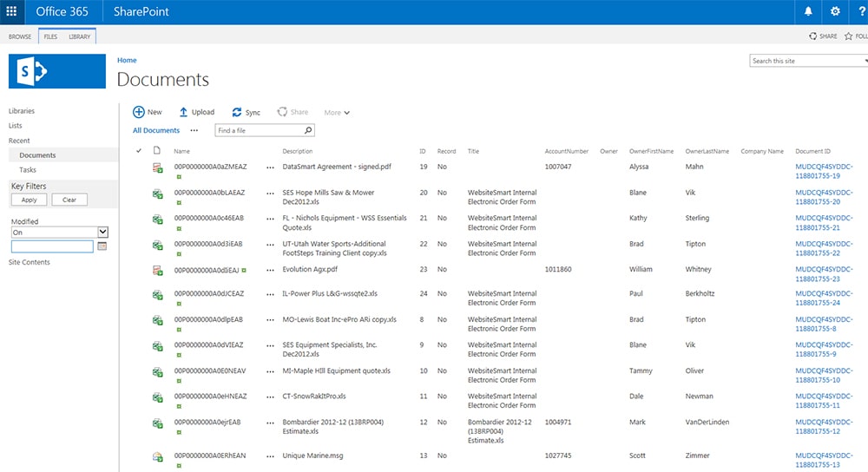Sort by the Name column header

181,151
